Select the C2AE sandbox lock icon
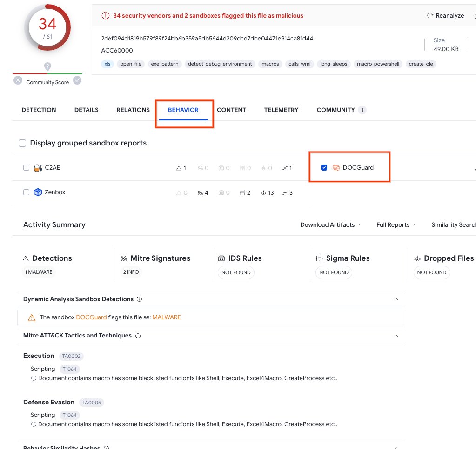Viewport: 476px width, 449px height. coord(37,167)
